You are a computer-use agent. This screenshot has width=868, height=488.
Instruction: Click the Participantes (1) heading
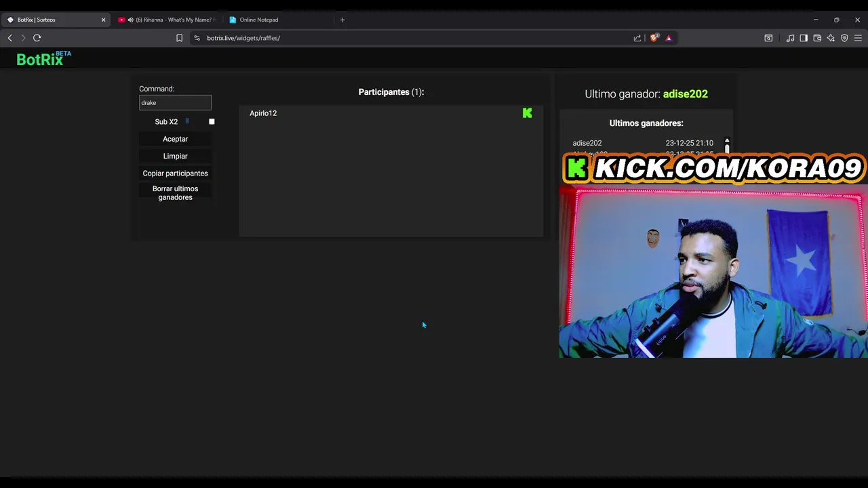tap(391, 92)
